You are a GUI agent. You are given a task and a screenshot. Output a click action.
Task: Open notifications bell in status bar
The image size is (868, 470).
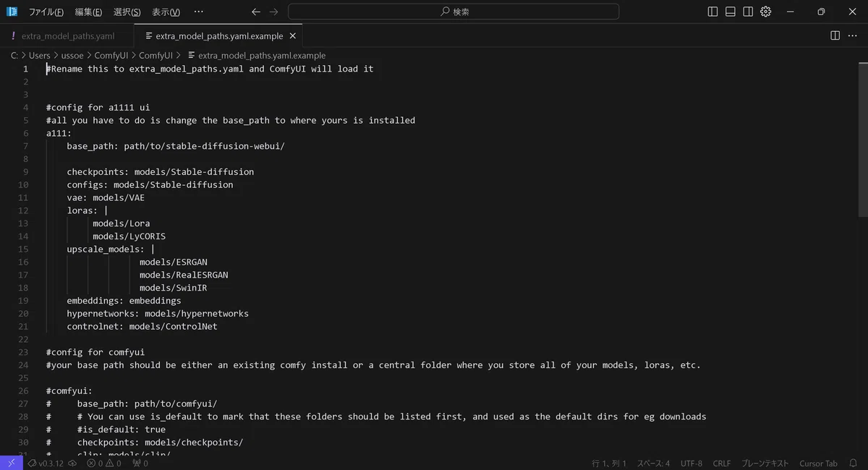853,463
